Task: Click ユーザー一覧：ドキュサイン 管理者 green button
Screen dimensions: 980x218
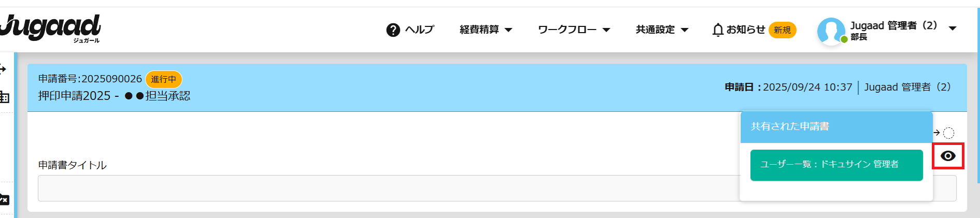Action: click(x=836, y=165)
